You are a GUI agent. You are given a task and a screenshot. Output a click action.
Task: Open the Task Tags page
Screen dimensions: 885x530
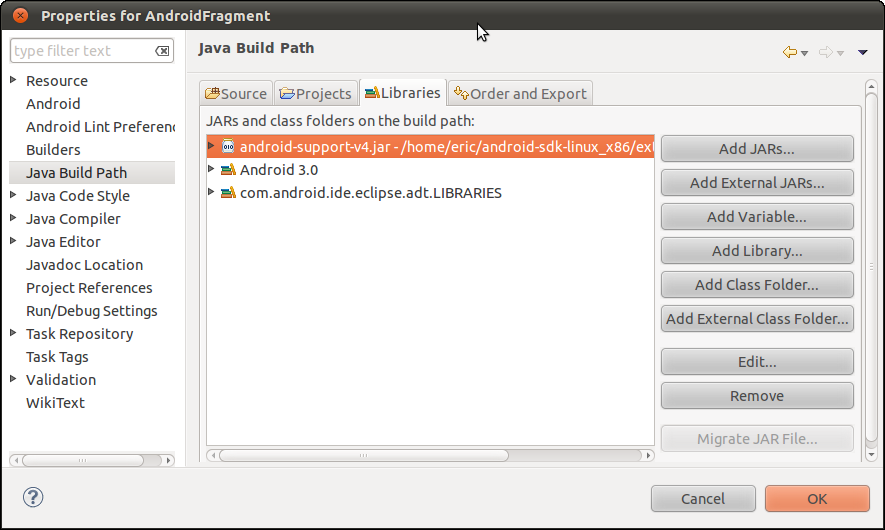(57, 357)
